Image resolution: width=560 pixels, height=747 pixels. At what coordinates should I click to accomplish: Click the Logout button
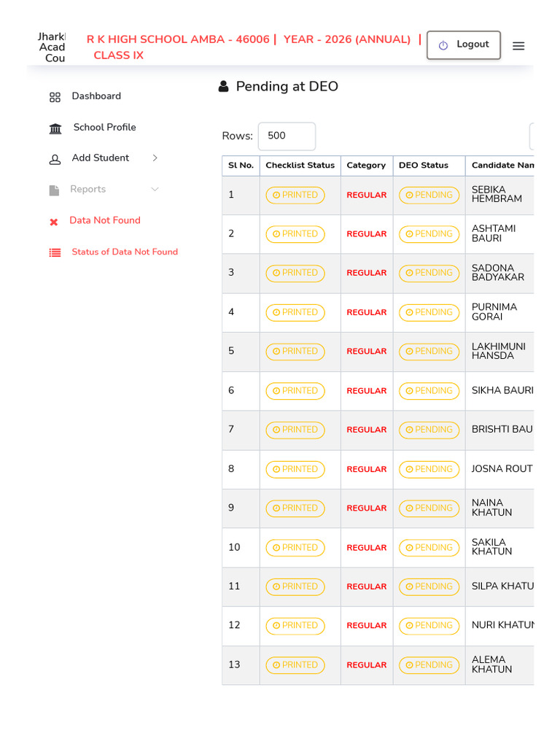pyautogui.click(x=463, y=45)
